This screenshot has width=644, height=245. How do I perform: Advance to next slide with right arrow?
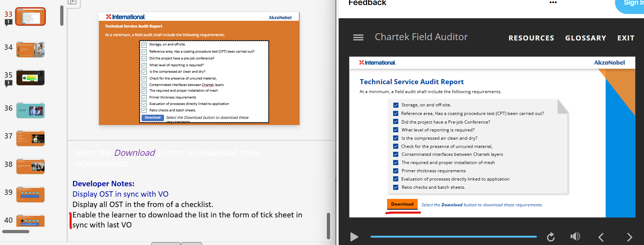click(629, 237)
